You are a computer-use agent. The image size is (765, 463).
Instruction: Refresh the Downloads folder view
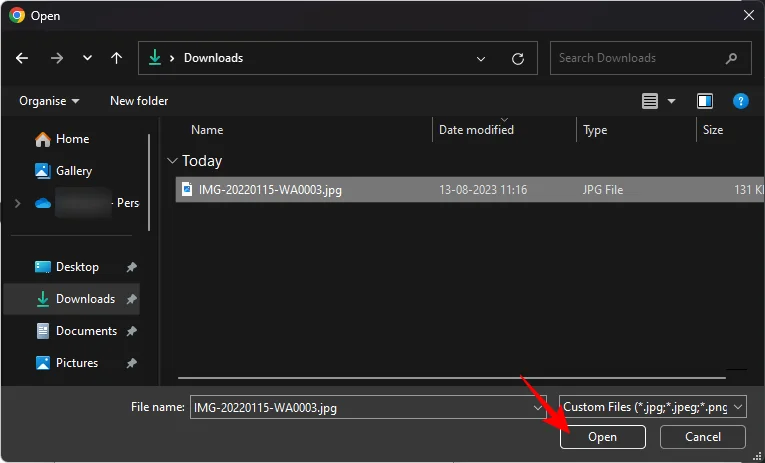click(518, 58)
